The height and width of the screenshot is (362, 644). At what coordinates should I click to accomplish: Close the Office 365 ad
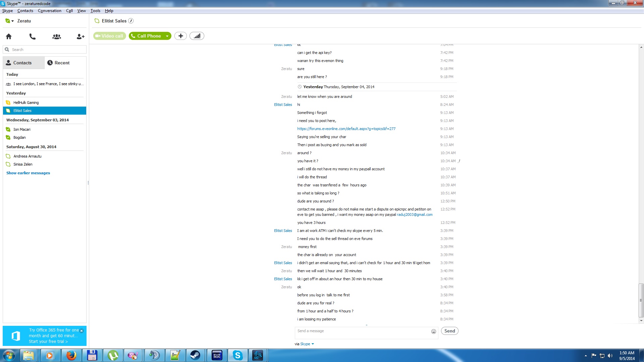click(82, 330)
